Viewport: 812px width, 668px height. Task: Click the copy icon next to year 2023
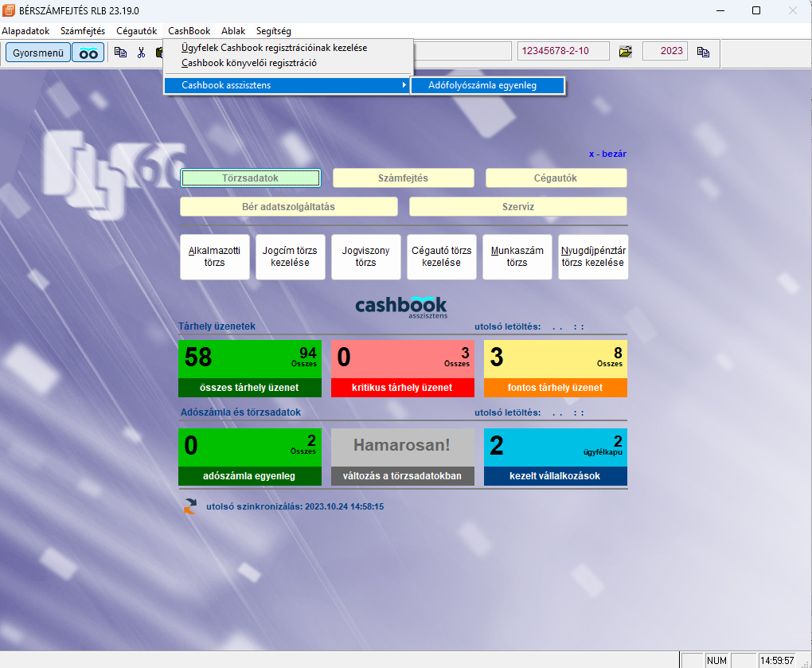click(x=703, y=52)
